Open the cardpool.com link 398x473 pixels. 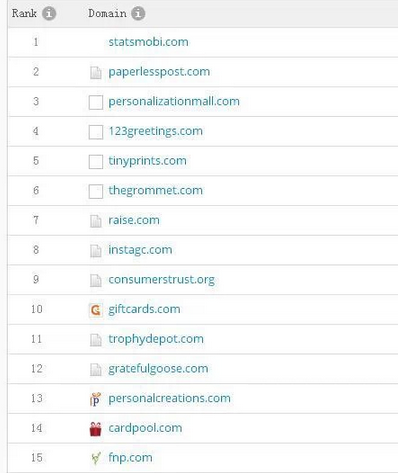(x=145, y=428)
